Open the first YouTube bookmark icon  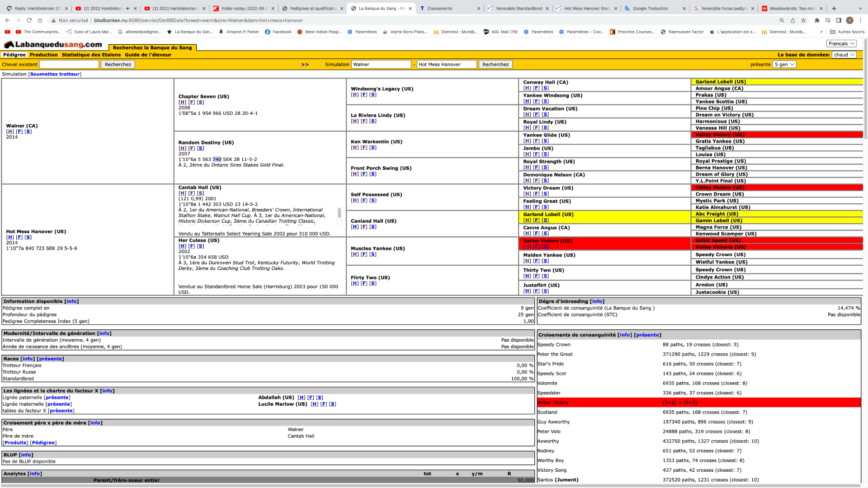7,32
